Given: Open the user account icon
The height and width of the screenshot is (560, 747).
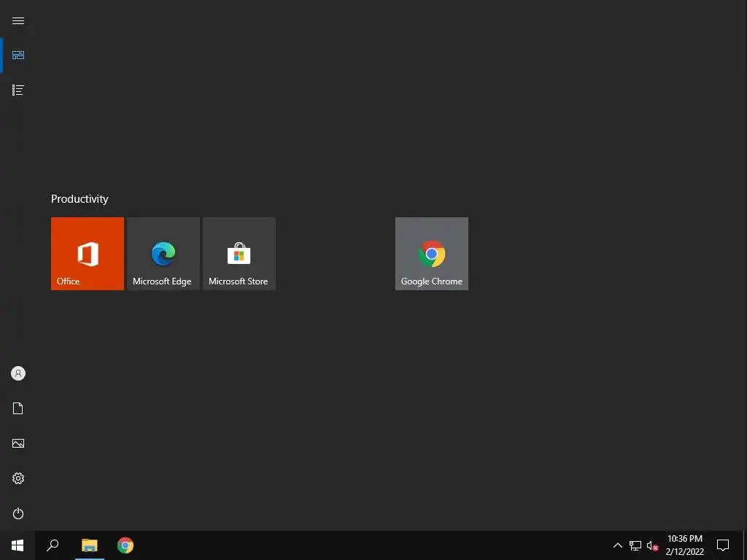Looking at the screenshot, I should pyautogui.click(x=18, y=373).
